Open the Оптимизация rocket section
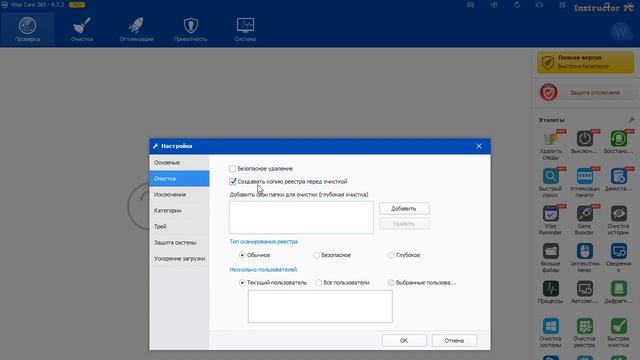Viewport: 640px width, 360px height. (136, 29)
